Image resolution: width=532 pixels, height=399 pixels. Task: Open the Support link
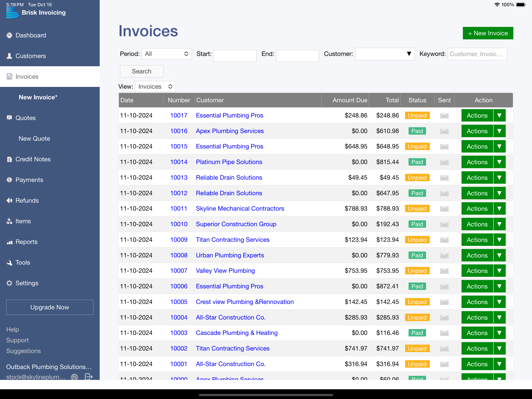(17, 340)
